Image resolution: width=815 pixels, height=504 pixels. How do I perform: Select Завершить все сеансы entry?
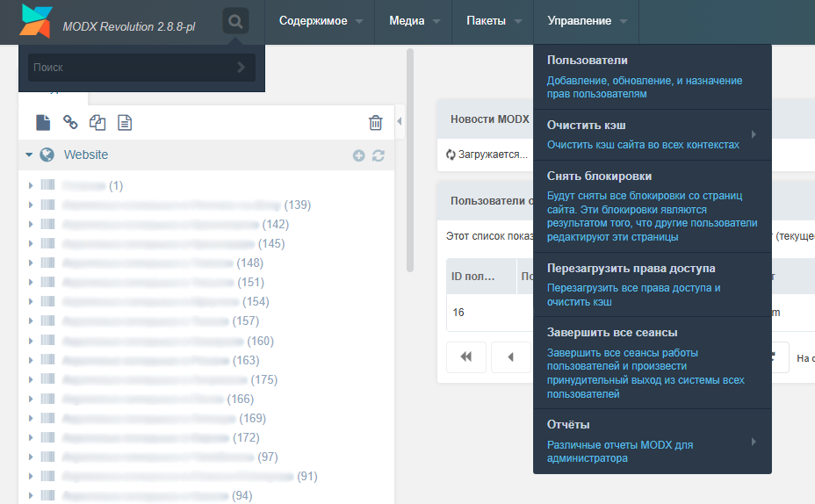point(653,363)
